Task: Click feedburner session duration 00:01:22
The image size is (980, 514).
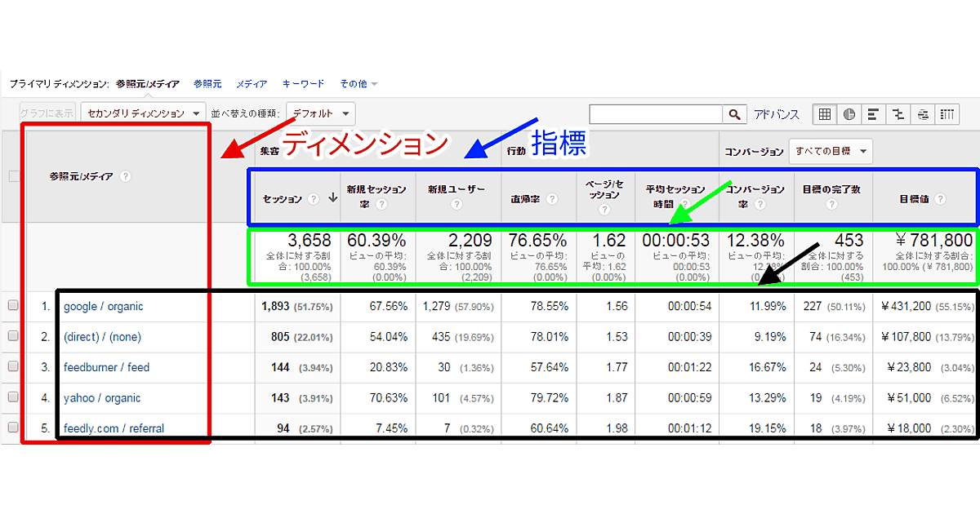Action: pyautogui.click(x=688, y=367)
